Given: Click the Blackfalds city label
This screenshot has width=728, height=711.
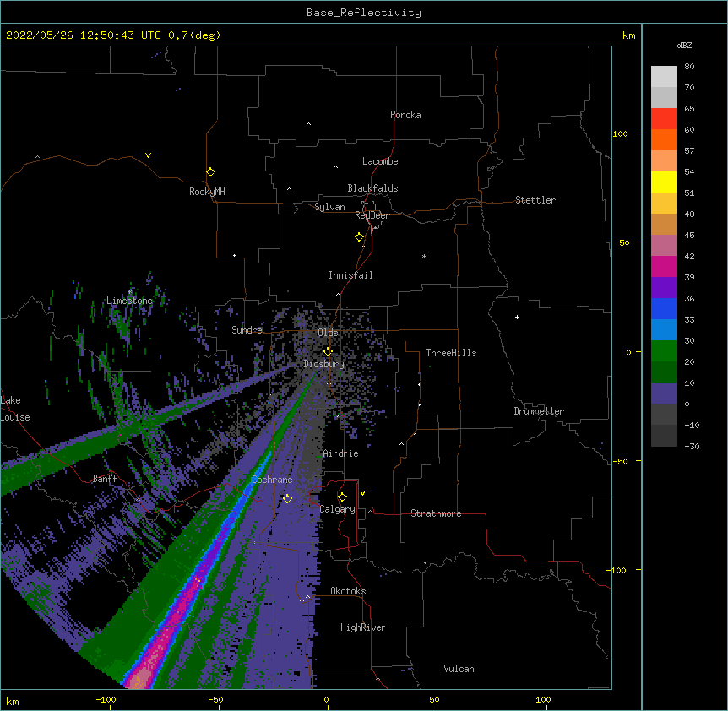Looking at the screenshot, I should 372,188.
